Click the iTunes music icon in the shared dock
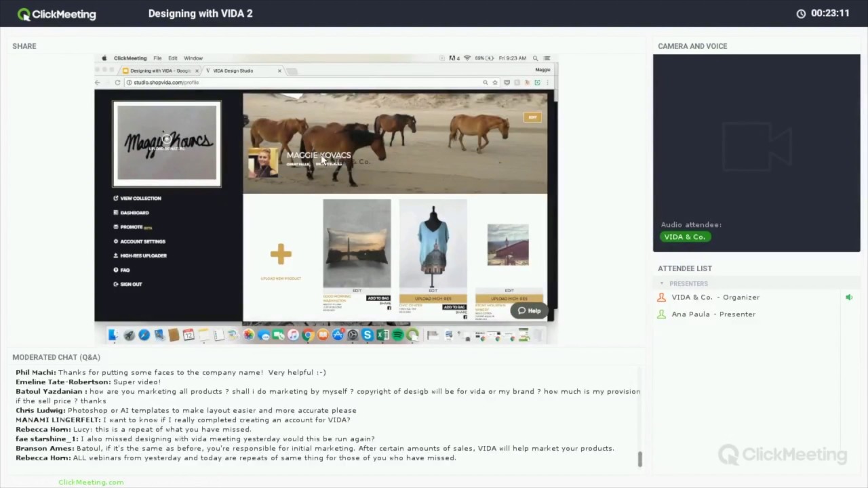The width and height of the screenshot is (868, 488). coord(293,335)
